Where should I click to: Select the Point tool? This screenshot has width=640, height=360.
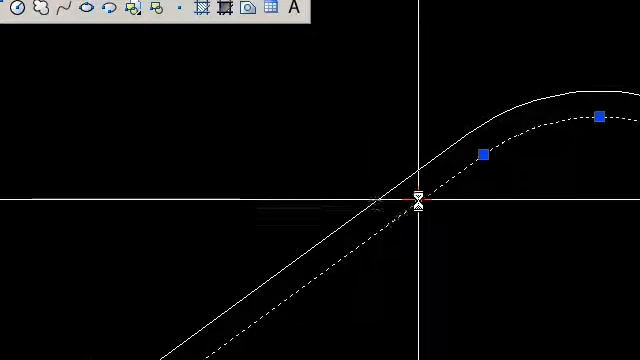click(x=180, y=7)
